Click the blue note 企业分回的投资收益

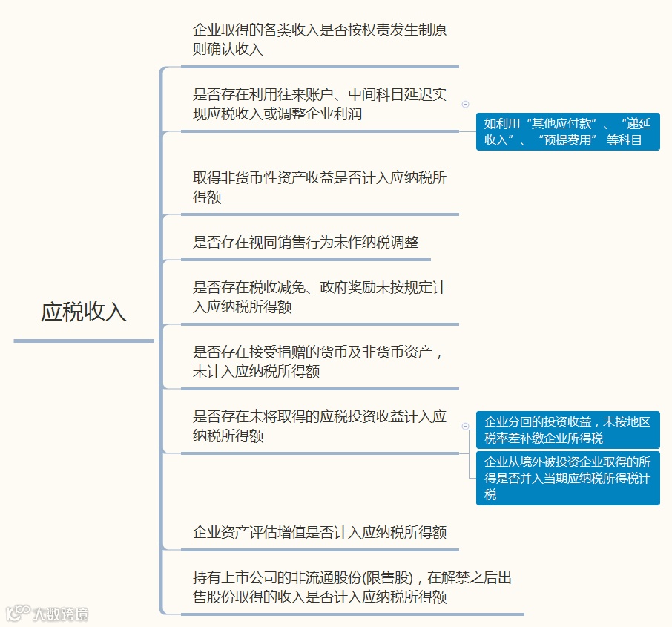568,430
